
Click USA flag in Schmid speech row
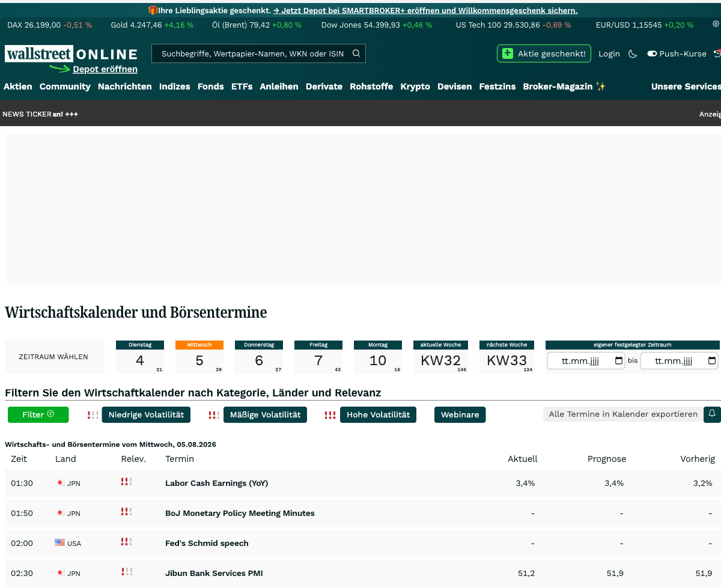point(59,542)
